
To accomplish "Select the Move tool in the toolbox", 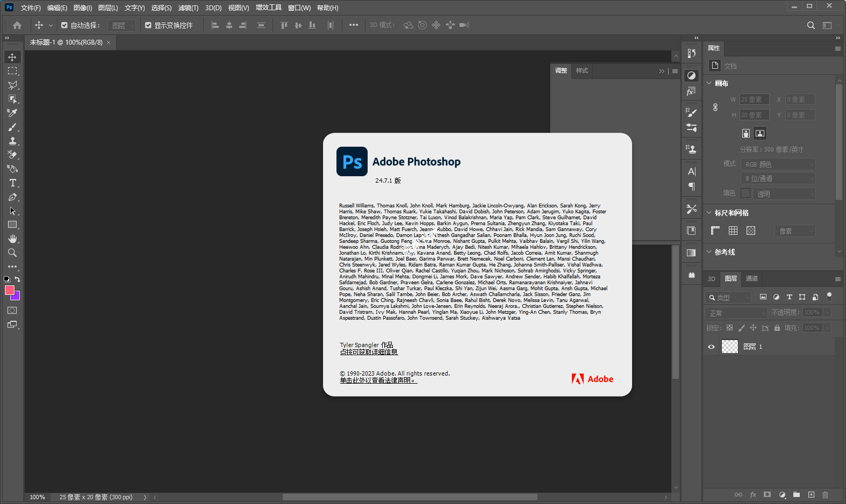I will pyautogui.click(x=12, y=57).
